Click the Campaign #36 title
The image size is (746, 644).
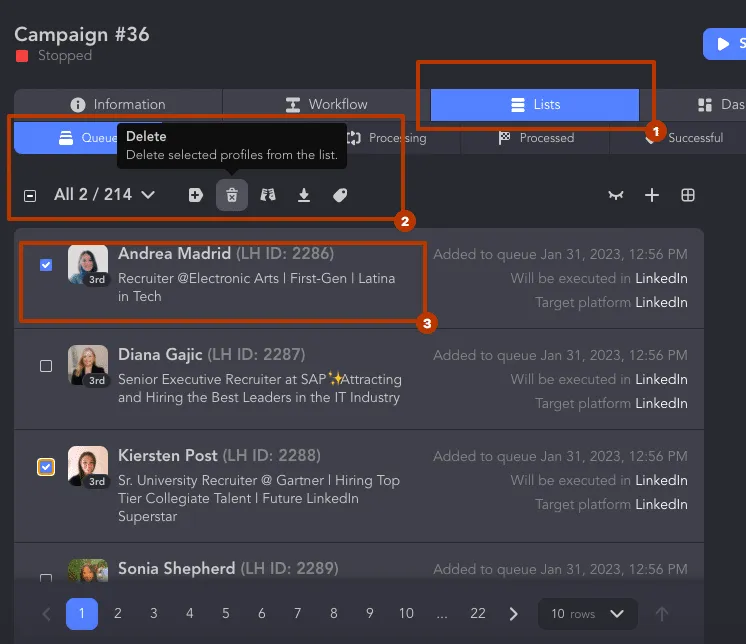coord(82,34)
